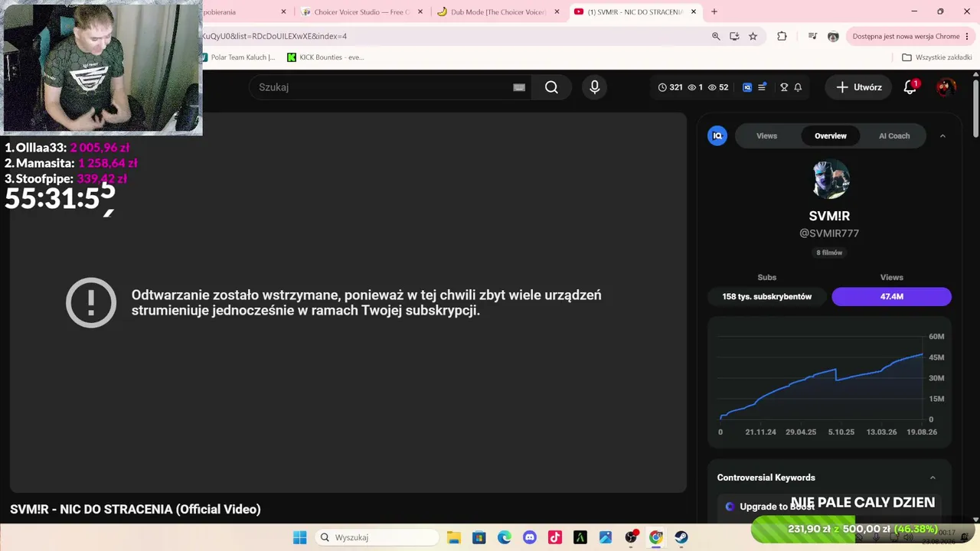The height and width of the screenshot is (551, 980).
Task: Click the eye stat showing 52
Action: tap(718, 87)
